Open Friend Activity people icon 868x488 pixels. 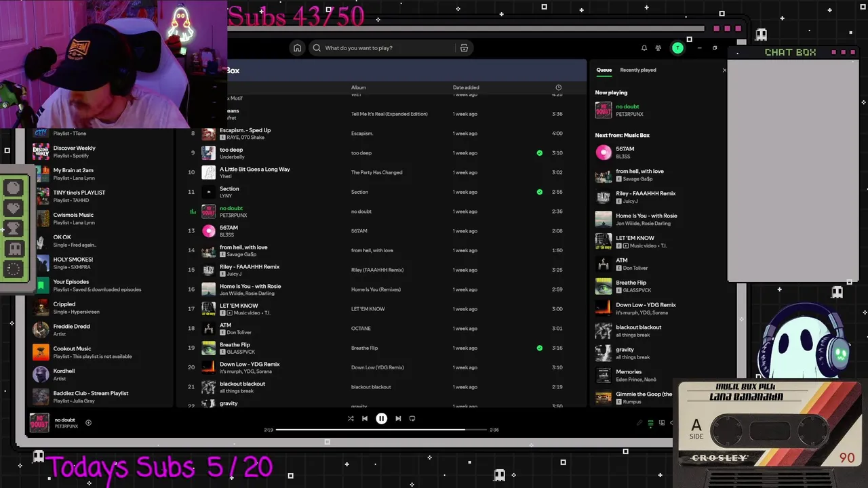[x=658, y=48]
